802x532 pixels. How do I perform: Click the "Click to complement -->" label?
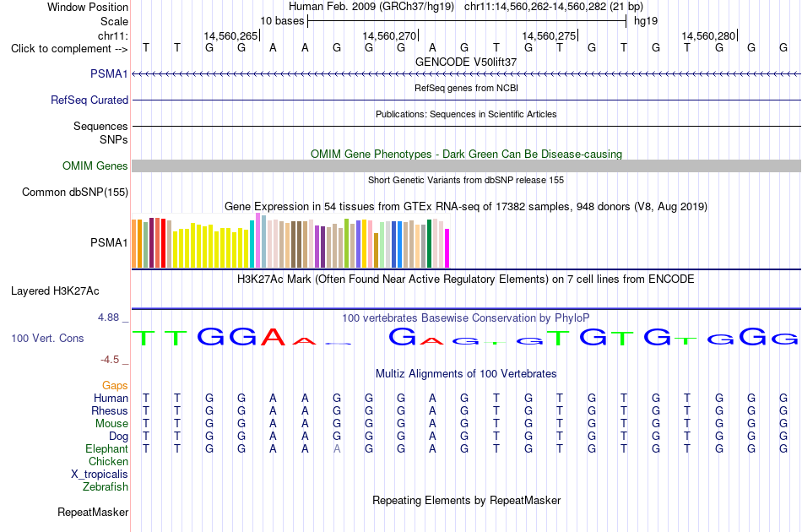coord(69,49)
